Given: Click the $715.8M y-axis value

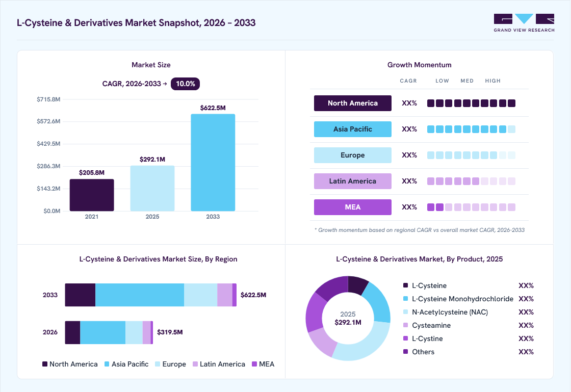Looking at the screenshot, I should coord(48,99).
